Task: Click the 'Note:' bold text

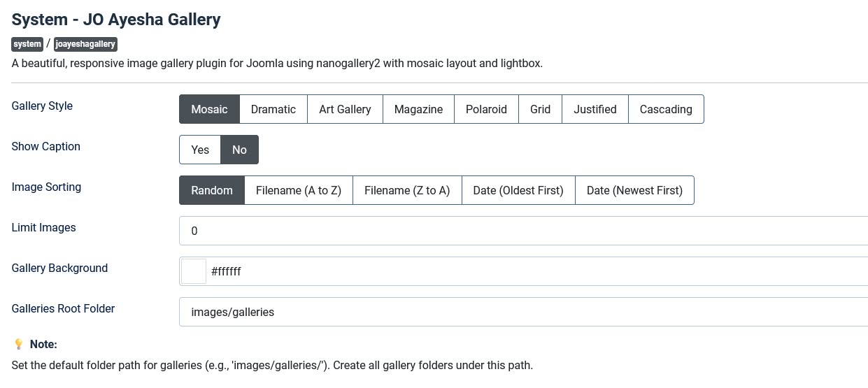Action: tap(43, 345)
